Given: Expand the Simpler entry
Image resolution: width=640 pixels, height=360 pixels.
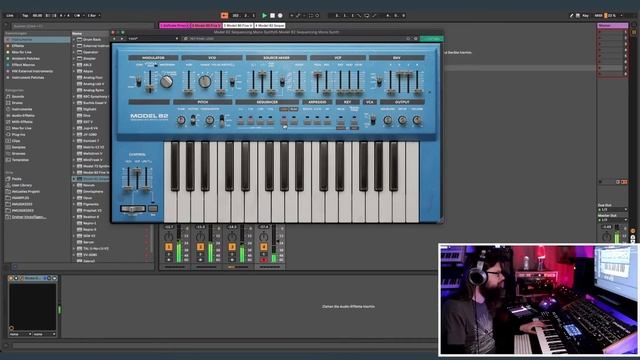Looking at the screenshot, I should tap(74, 58).
